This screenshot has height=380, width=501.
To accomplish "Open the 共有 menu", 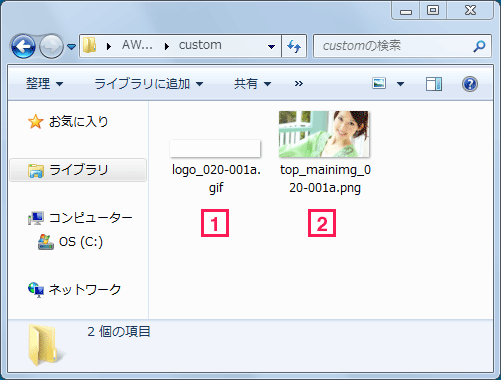I will pos(252,83).
